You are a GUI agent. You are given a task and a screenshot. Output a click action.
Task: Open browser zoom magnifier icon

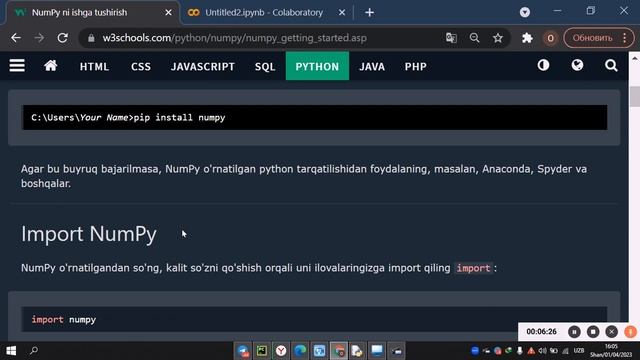pyautogui.click(x=474, y=38)
